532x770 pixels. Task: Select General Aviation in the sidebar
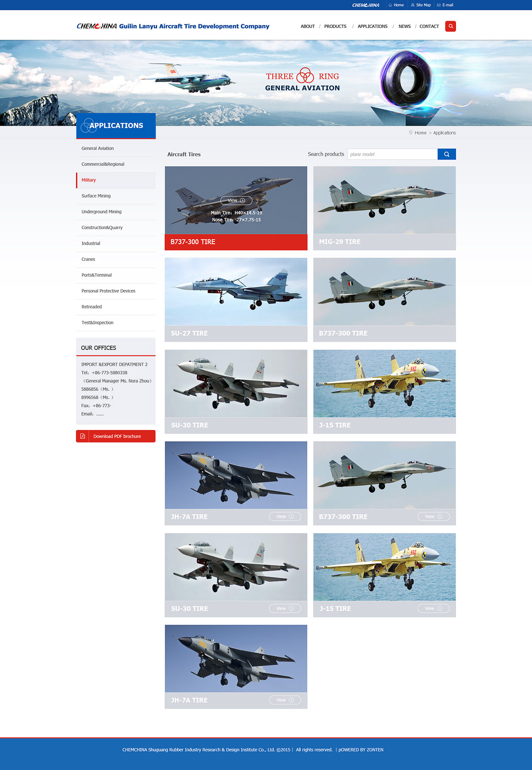point(116,148)
